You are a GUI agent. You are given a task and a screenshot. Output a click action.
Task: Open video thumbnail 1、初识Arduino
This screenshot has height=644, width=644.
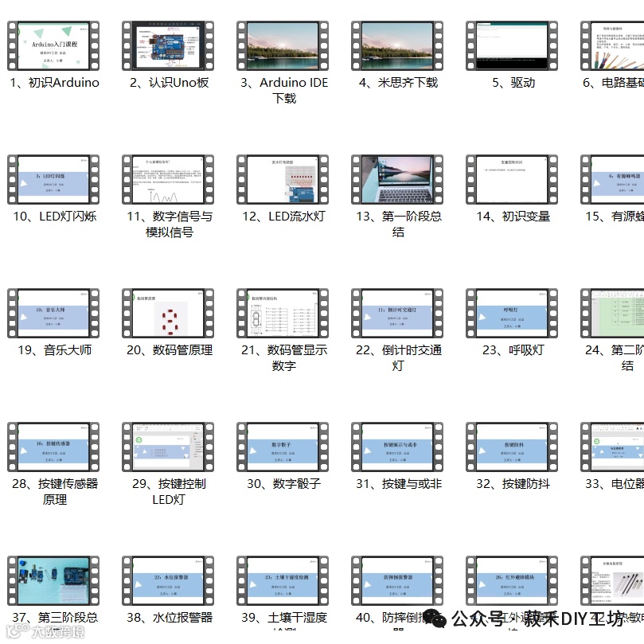53,45
